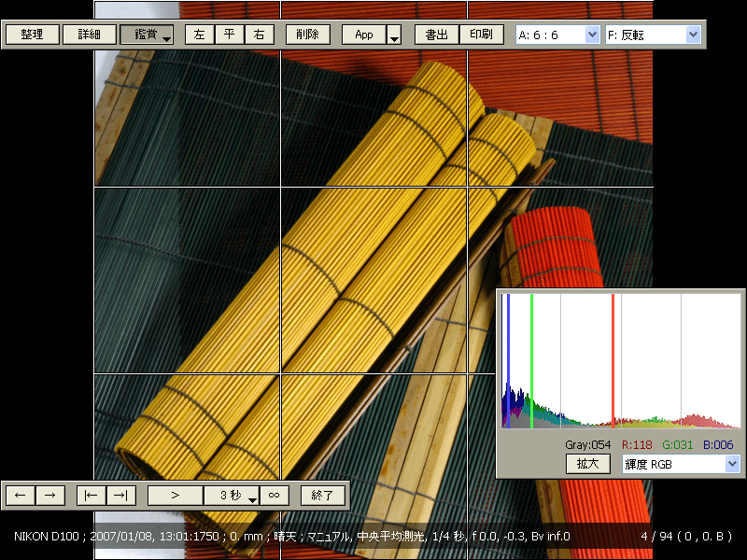Click the blue channel marker in histogram
The height and width of the screenshot is (560, 747).
pyautogui.click(x=508, y=361)
